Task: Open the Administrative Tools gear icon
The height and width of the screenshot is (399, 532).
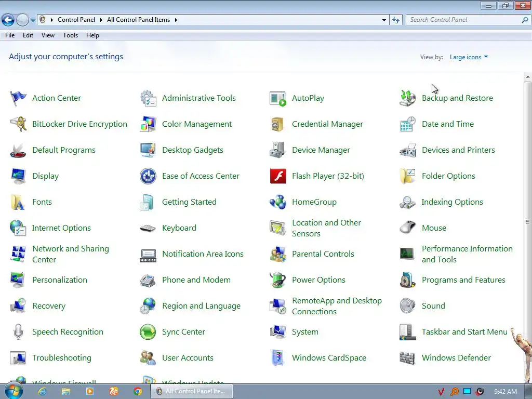Action: click(x=148, y=98)
